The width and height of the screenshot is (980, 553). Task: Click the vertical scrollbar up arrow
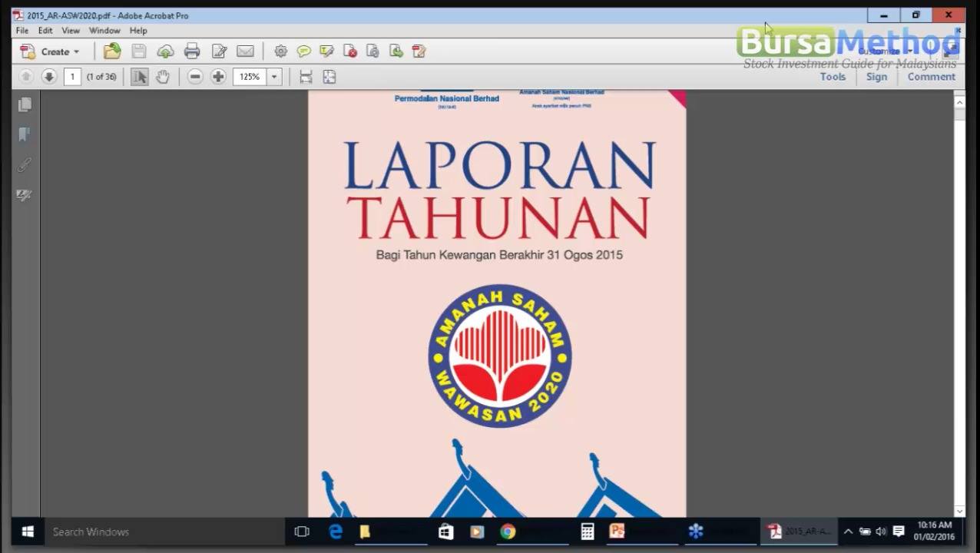[959, 101]
